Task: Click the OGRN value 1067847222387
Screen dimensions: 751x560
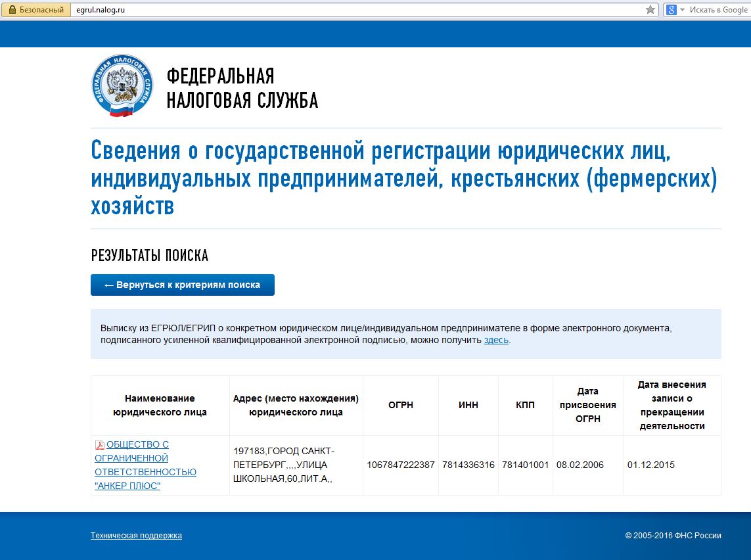Action: [400, 465]
